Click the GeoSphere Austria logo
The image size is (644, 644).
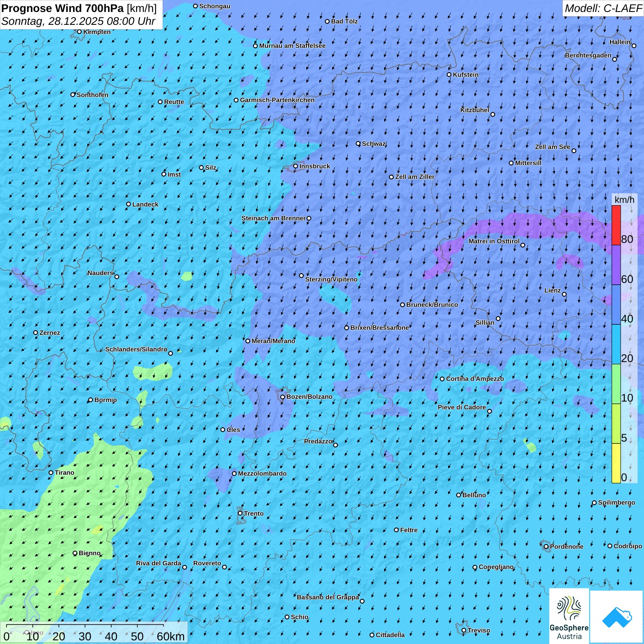pyautogui.click(x=569, y=616)
